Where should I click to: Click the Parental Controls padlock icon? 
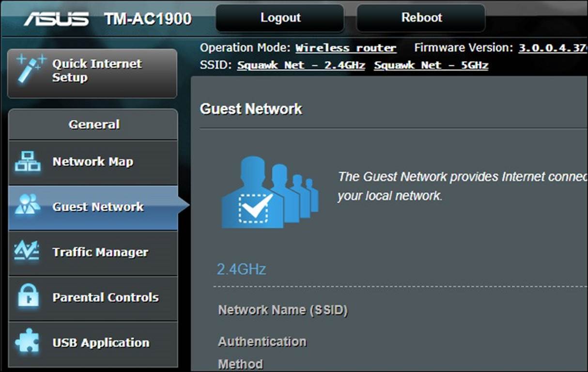28,296
